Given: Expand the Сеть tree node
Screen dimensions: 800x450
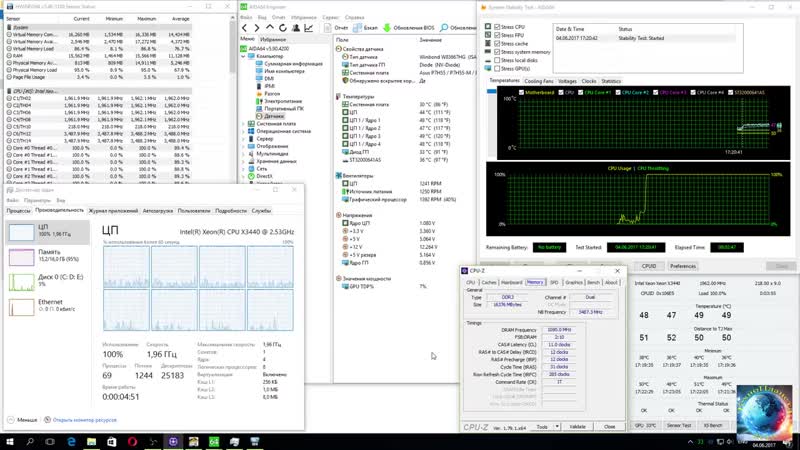Looking at the screenshot, I should (x=243, y=168).
